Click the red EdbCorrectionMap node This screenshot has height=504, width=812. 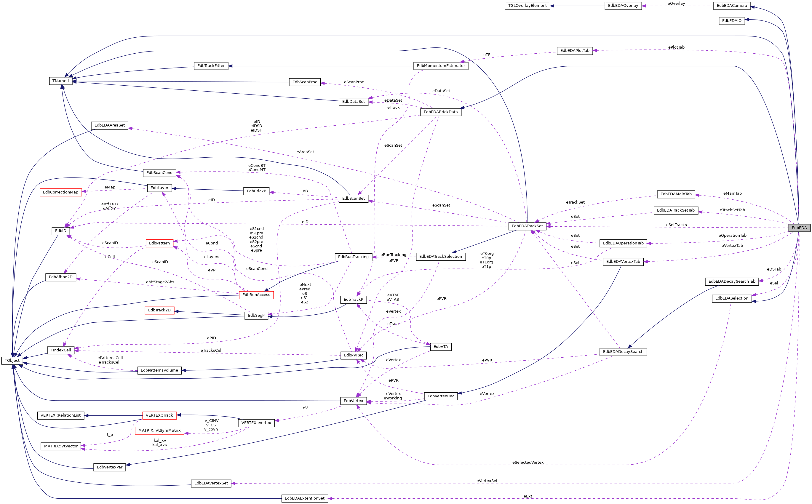pyautogui.click(x=61, y=192)
